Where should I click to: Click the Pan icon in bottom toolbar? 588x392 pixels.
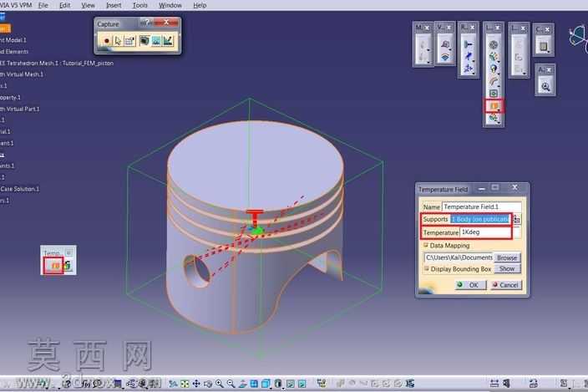tap(196, 384)
